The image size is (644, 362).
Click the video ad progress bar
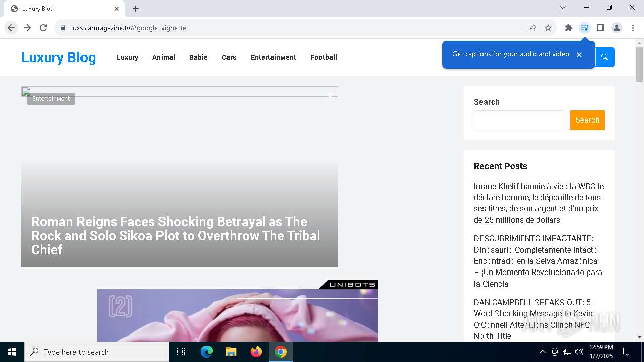point(308,298)
